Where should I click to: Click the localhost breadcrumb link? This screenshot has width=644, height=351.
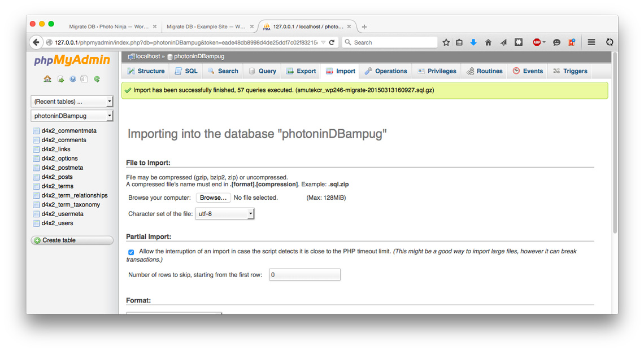coord(148,56)
